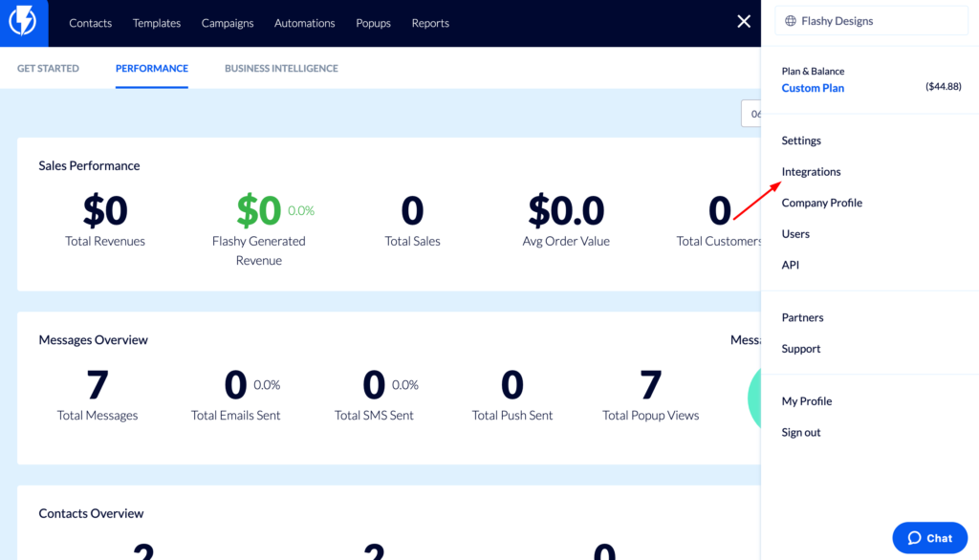
Task: Click the Total Emails Sent figure
Action: coord(235,384)
